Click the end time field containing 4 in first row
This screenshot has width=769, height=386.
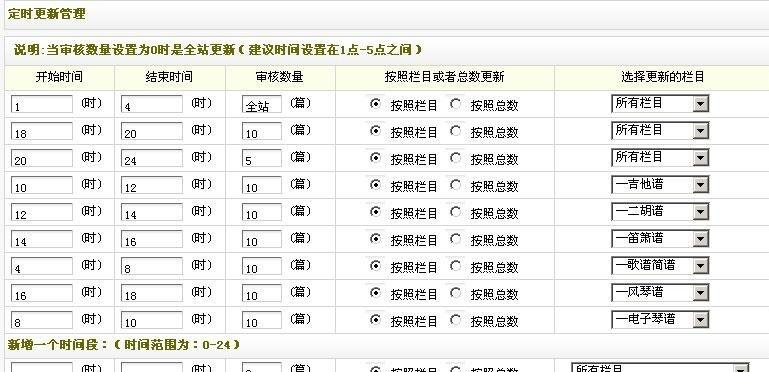152,104
